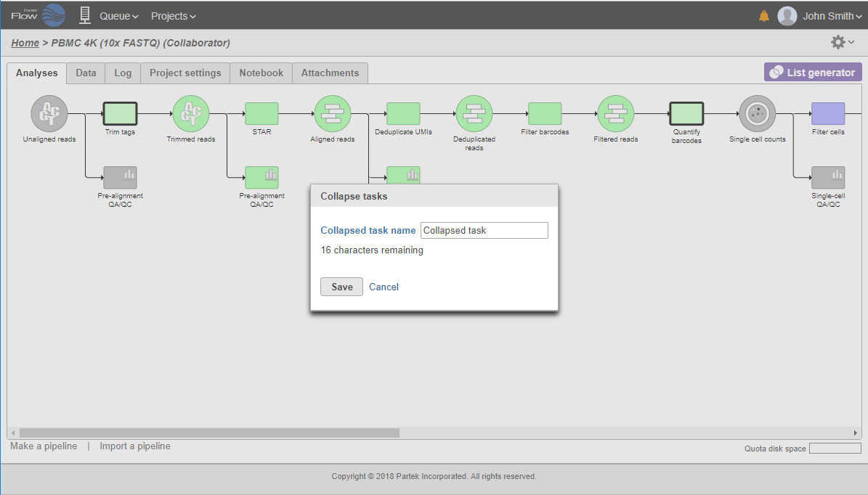
Task: Click the Trimmed reads data node
Action: click(190, 114)
